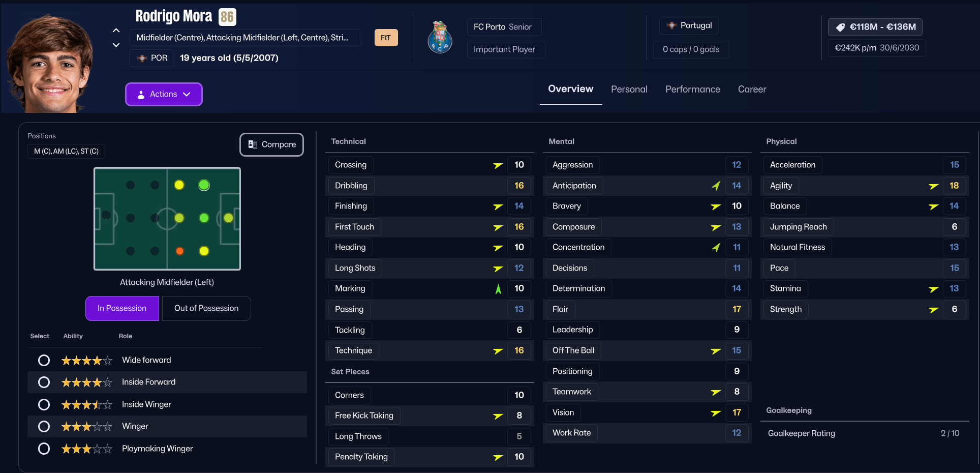The width and height of the screenshot is (980, 473).
Task: Click the four-star rating for Wide forward
Action: coord(87,361)
